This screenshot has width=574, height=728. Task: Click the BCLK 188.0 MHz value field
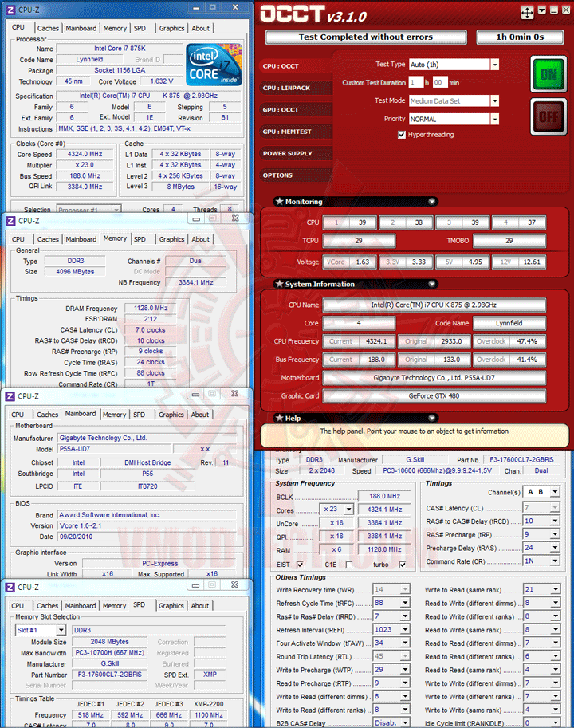[x=384, y=496]
